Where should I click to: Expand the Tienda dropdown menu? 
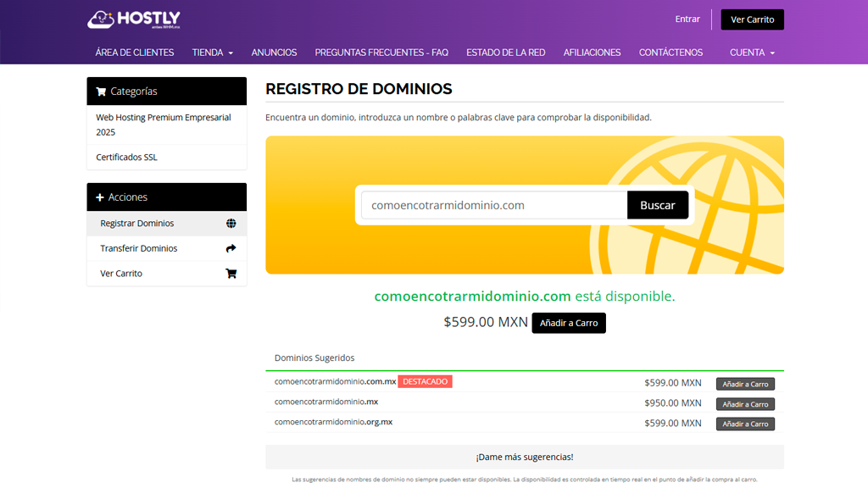click(x=212, y=53)
